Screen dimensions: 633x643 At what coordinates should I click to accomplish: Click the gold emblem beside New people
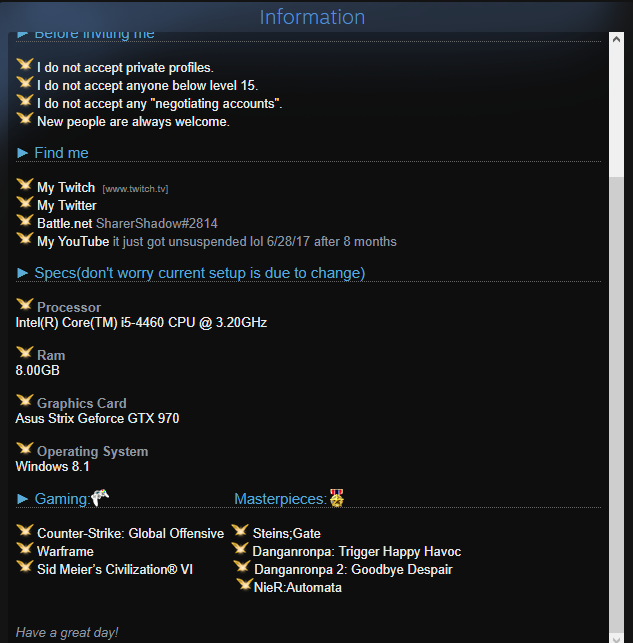(25, 119)
